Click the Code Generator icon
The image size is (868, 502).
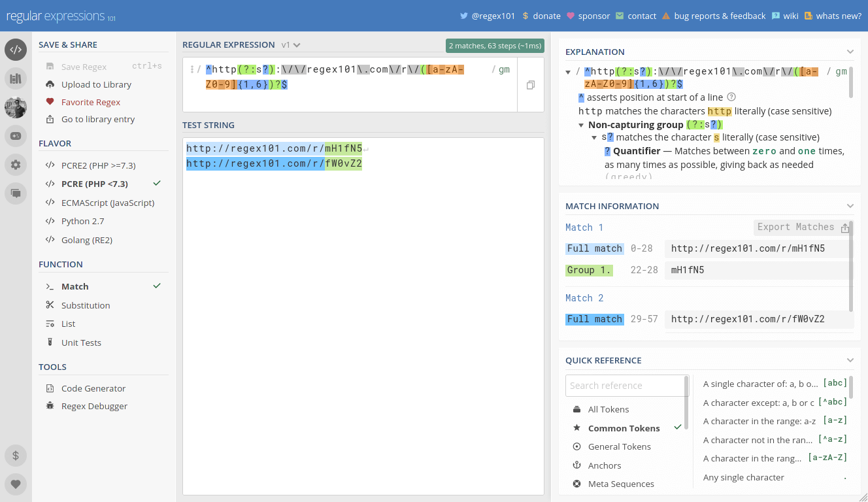point(50,388)
